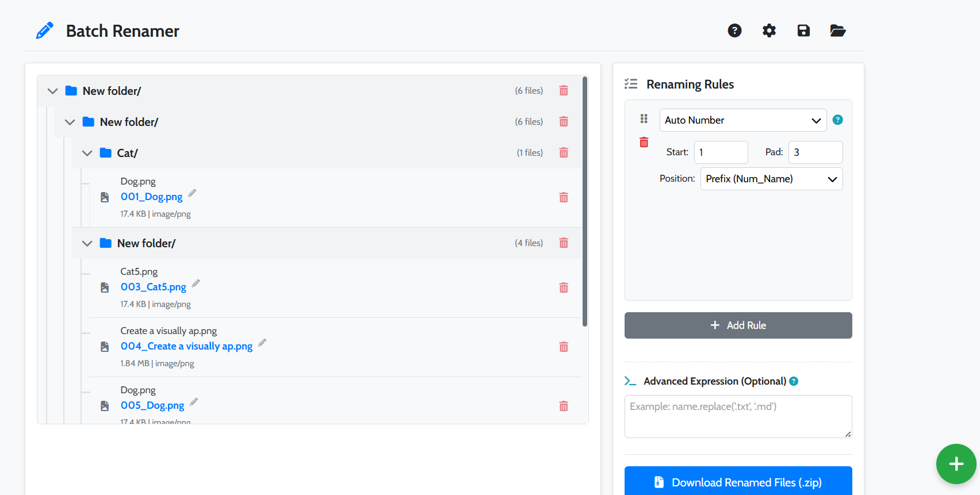The image size is (980, 495).
Task: Remove 003_Cat5.png using its trash icon
Action: tap(564, 288)
